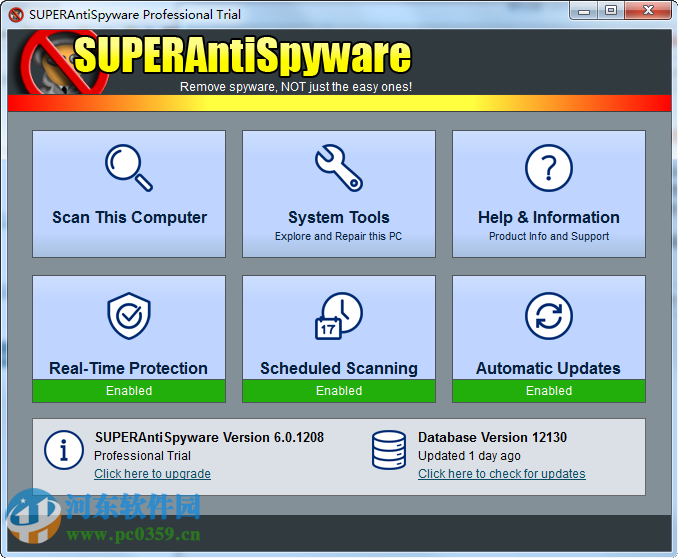Click 'Click here to check for updates' link
Viewport: 679px width, 559px height.
pyautogui.click(x=501, y=474)
